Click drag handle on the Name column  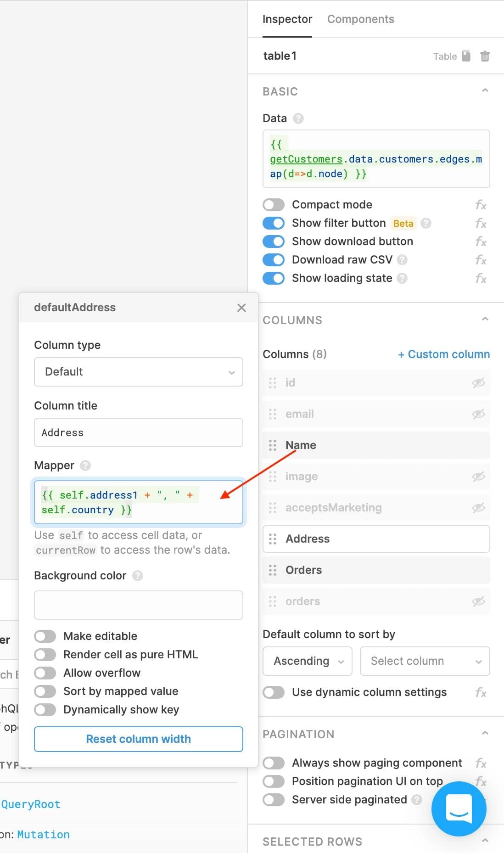(x=273, y=445)
